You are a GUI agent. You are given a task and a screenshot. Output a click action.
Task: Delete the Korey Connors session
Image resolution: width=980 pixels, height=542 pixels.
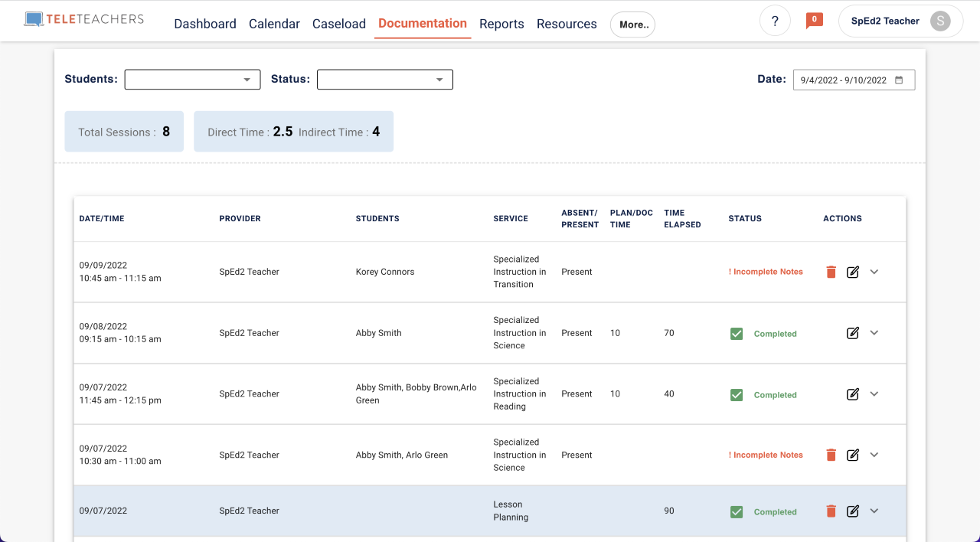coord(831,272)
